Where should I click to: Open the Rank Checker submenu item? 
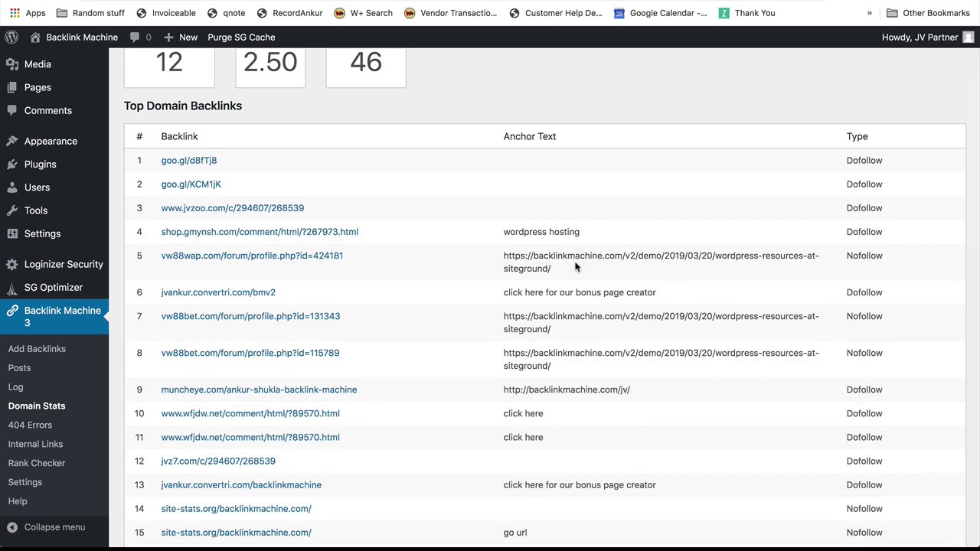coord(37,463)
